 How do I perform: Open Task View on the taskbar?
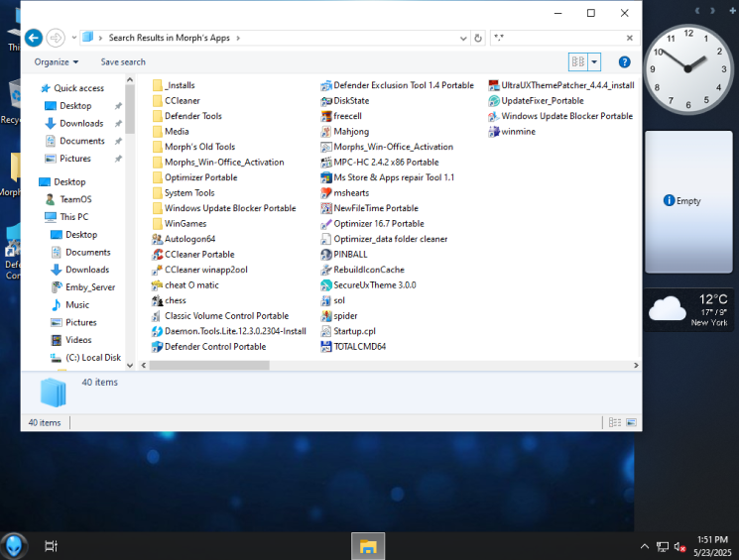pyautogui.click(x=51, y=546)
